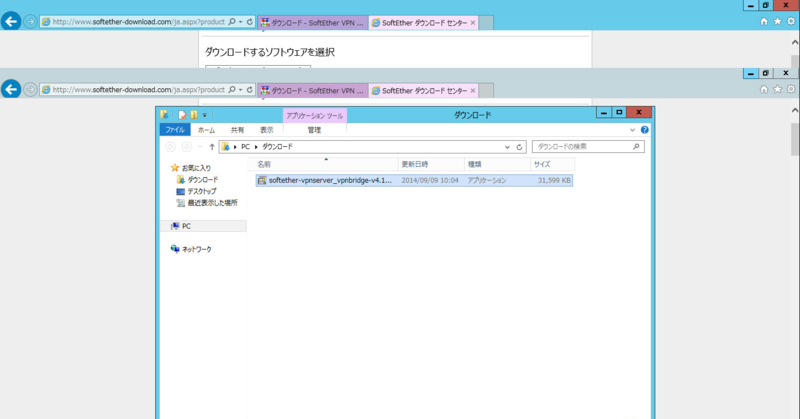Go up one folder level in Explorer
Image resolution: width=800 pixels, height=419 pixels.
(x=212, y=147)
